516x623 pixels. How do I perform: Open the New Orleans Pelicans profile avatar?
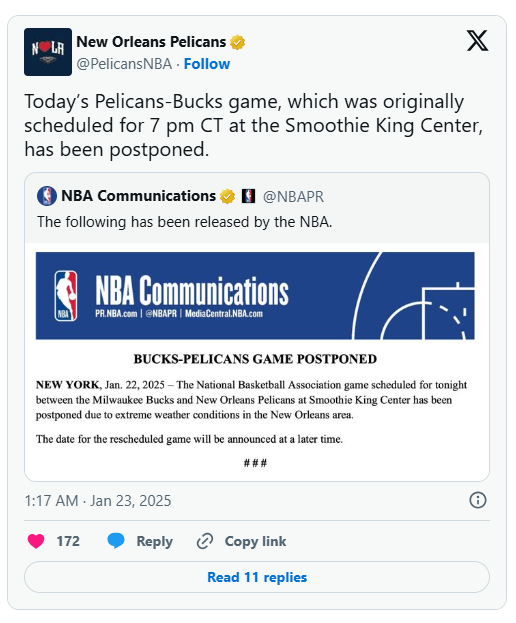pyautogui.click(x=48, y=52)
